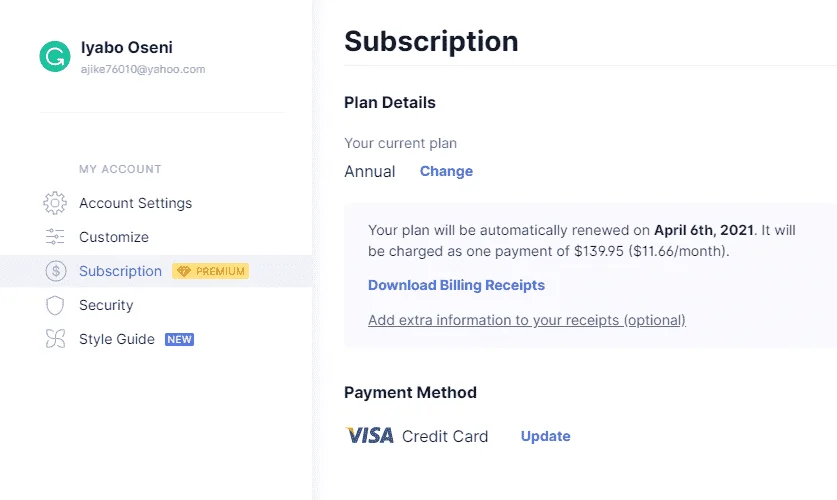837x500 pixels.
Task: Click the green Grammarly logo avatar
Action: click(x=55, y=57)
